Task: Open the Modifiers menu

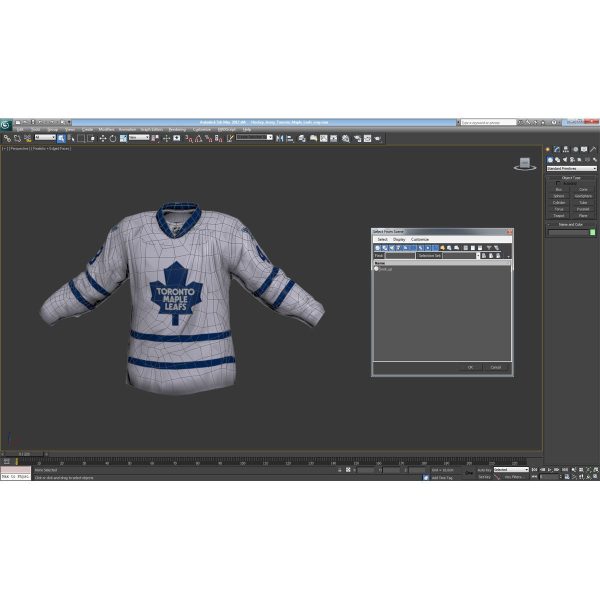Action: point(106,130)
